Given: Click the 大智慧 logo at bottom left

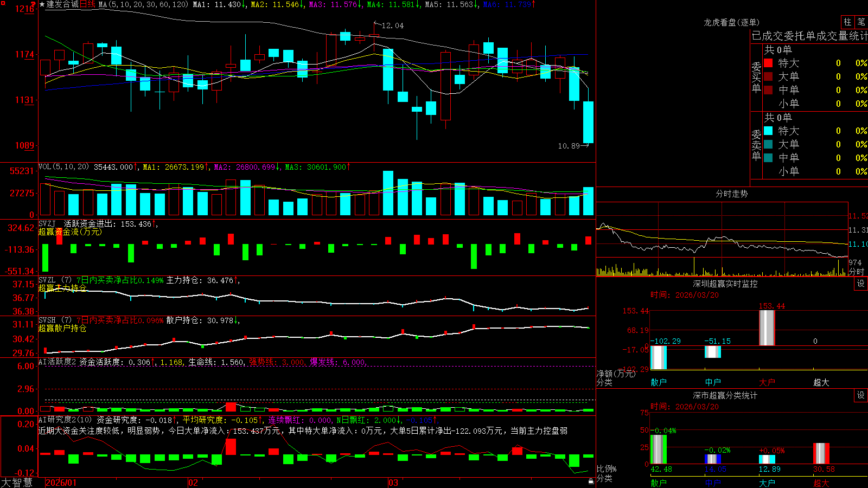Looking at the screenshot, I should (x=17, y=483).
